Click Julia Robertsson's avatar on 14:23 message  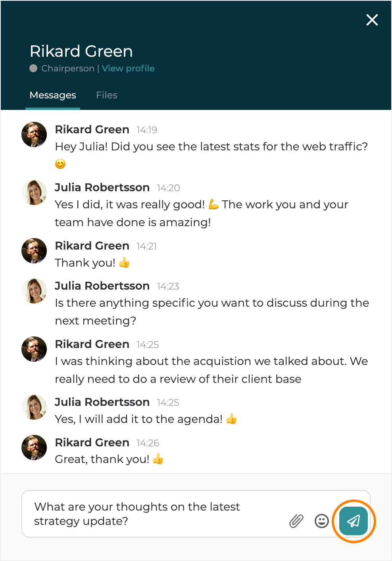tap(34, 291)
